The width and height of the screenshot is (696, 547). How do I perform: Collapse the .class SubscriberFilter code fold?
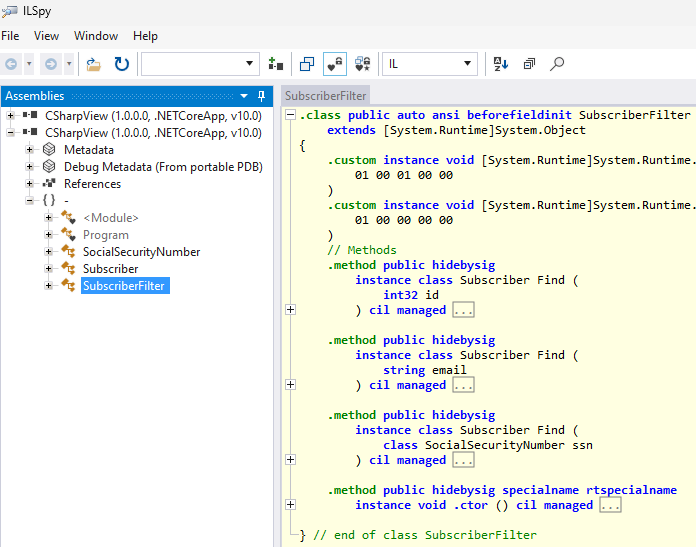[290, 115]
